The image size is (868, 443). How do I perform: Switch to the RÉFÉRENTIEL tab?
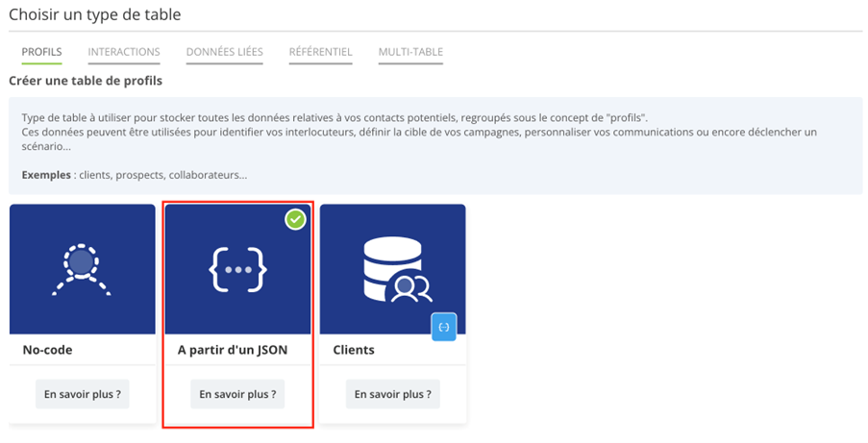point(320,52)
